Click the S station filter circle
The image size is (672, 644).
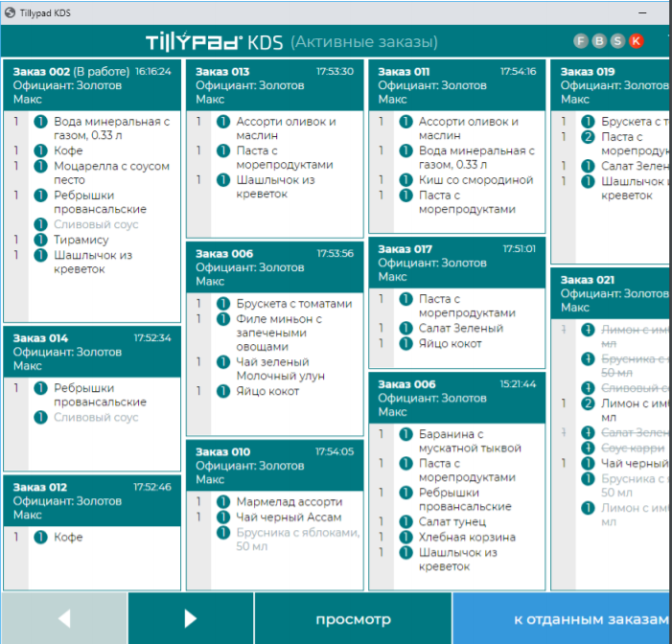click(x=617, y=41)
